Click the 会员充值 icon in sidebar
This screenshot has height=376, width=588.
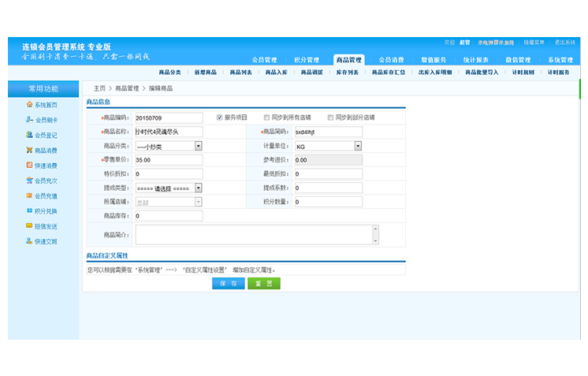(29, 196)
